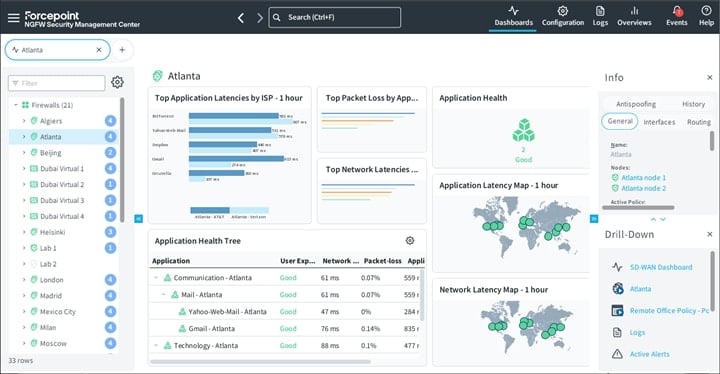The width and height of the screenshot is (720, 374).
Task: Open the Events notifications
Action: 677,17
